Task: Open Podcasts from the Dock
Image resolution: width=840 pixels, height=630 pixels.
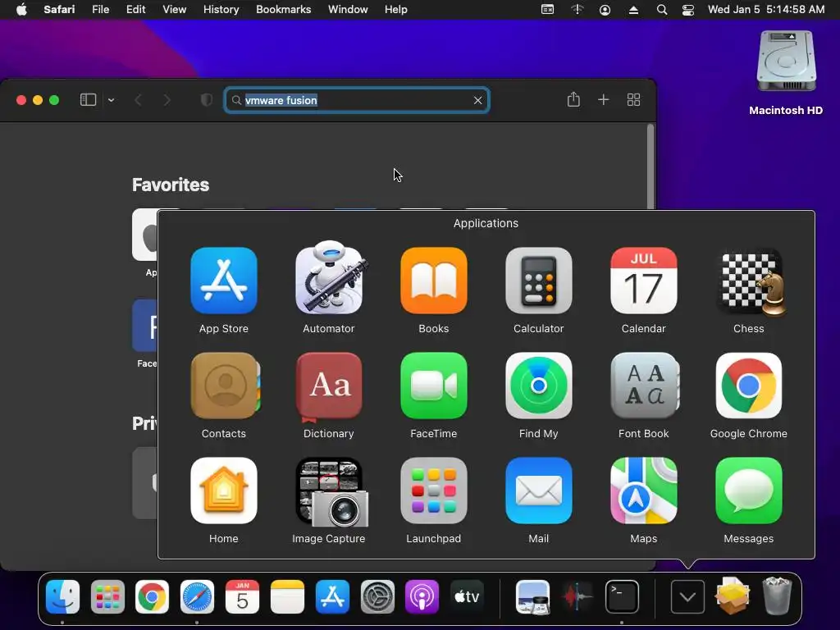Action: (422, 596)
